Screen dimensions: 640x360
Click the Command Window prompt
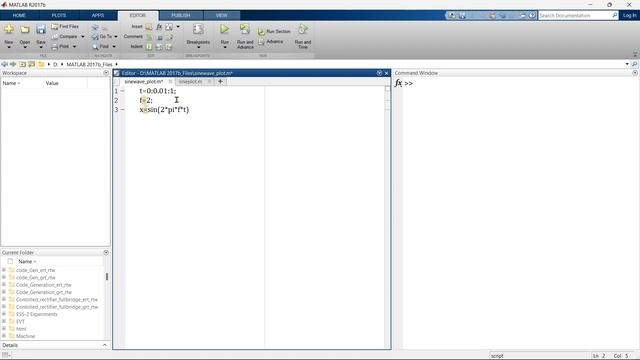409,83
